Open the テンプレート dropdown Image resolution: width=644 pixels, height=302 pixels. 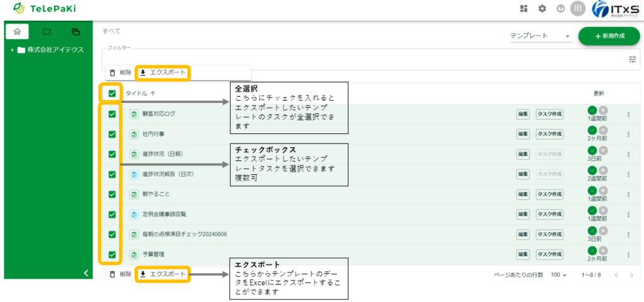tap(540, 36)
